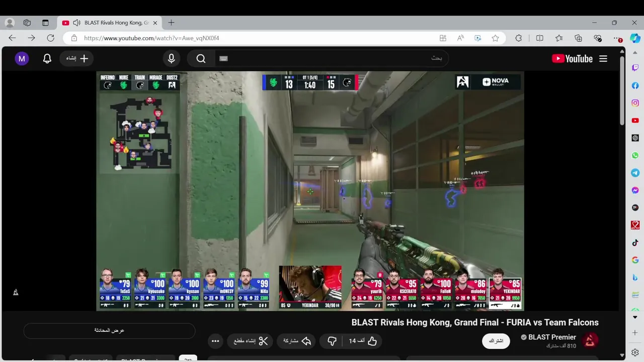This screenshot has width=644, height=362.
Task: Open browser Extensions puzzle icon
Action: pyautogui.click(x=519, y=38)
